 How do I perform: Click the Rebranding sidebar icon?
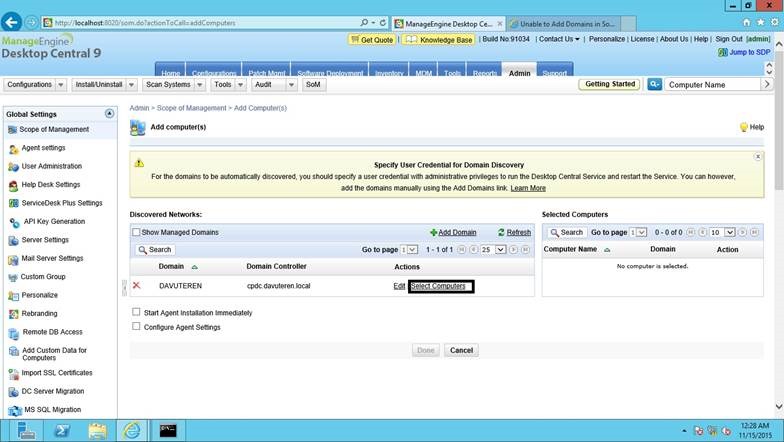(14, 314)
